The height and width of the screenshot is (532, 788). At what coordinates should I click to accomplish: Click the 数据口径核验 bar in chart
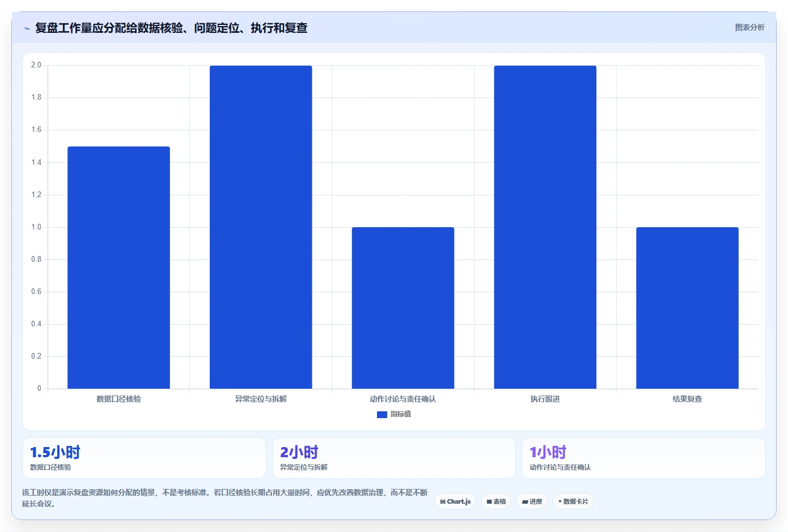118,267
